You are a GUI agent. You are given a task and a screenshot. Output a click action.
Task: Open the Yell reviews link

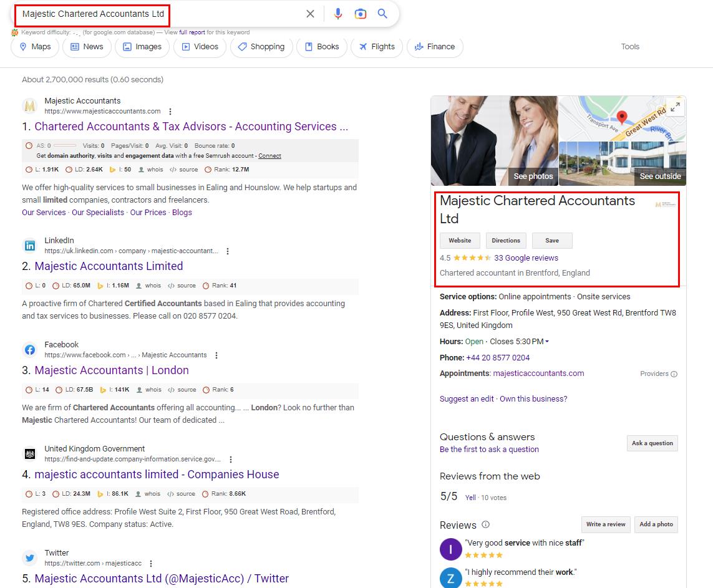click(470, 498)
